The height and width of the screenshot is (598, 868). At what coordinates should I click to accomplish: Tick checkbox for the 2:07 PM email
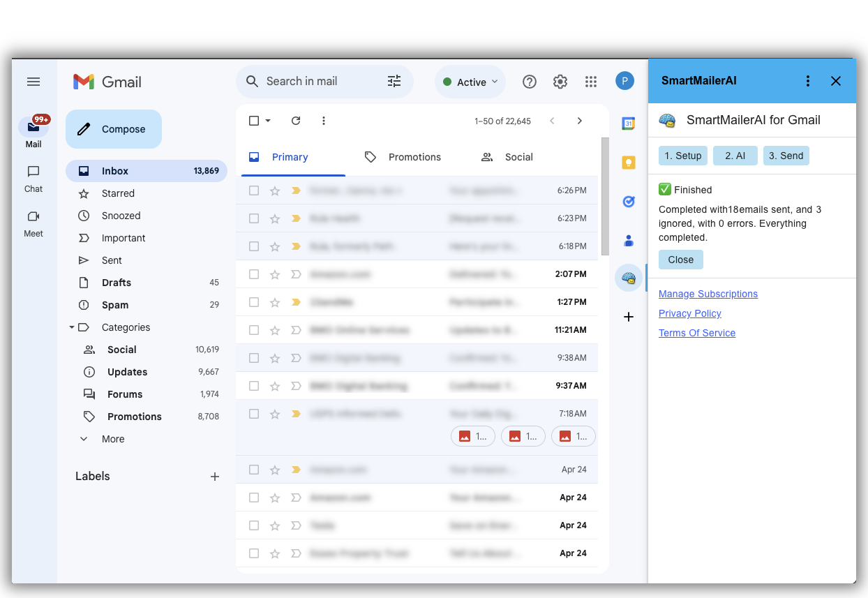(254, 274)
